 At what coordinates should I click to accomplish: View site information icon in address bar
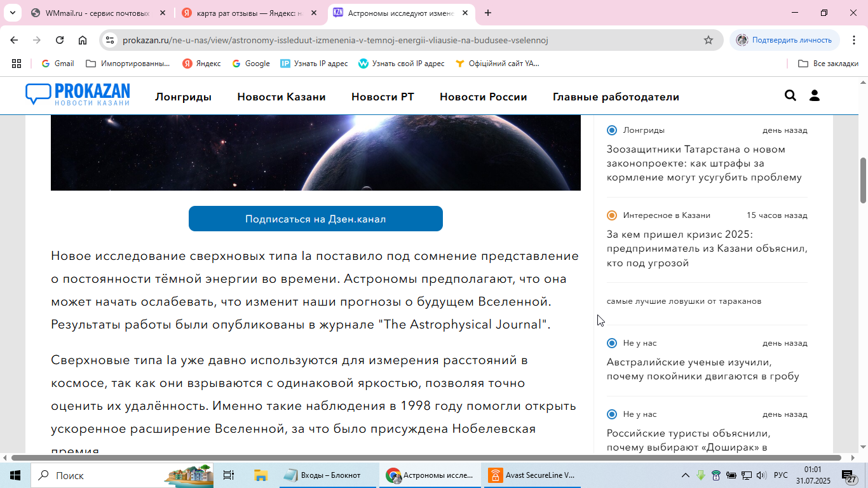[110, 40]
